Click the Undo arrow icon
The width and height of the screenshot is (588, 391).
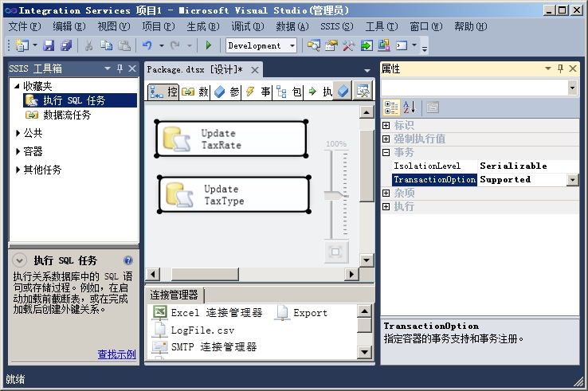(147, 45)
